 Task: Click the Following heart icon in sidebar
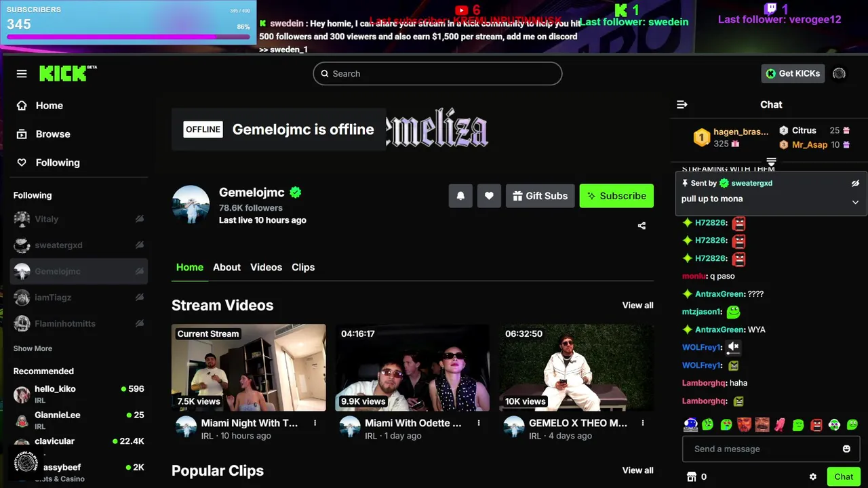click(22, 163)
